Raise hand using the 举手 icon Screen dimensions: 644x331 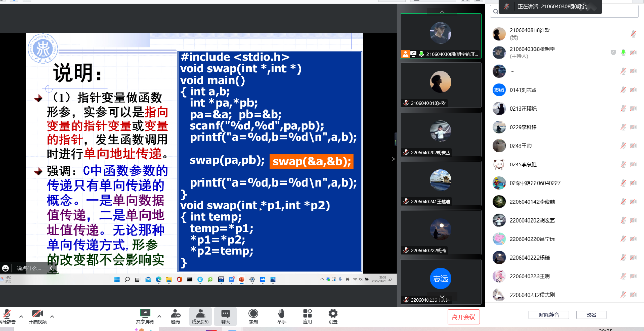(x=281, y=316)
